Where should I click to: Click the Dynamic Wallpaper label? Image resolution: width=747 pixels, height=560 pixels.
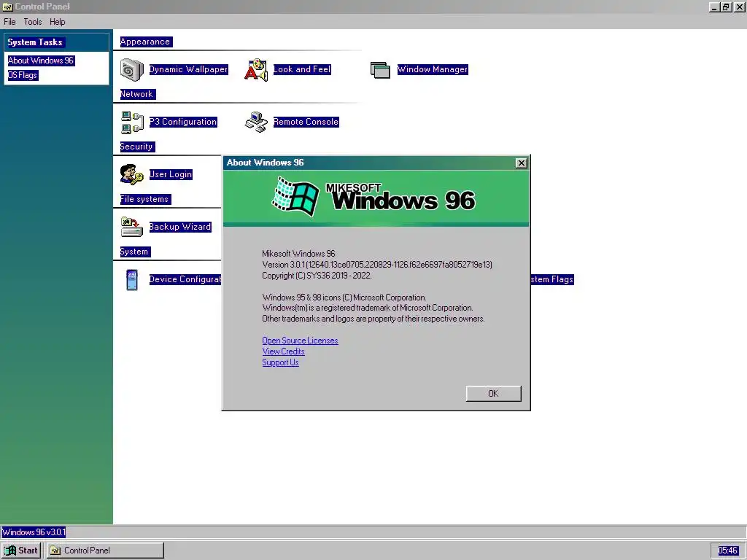(189, 69)
